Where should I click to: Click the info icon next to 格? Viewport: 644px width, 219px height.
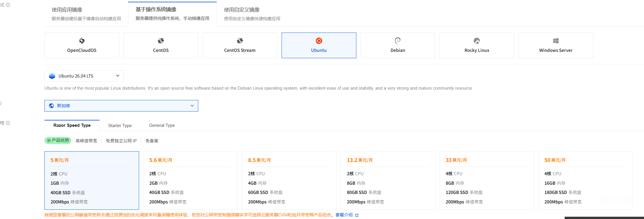click(8, 123)
